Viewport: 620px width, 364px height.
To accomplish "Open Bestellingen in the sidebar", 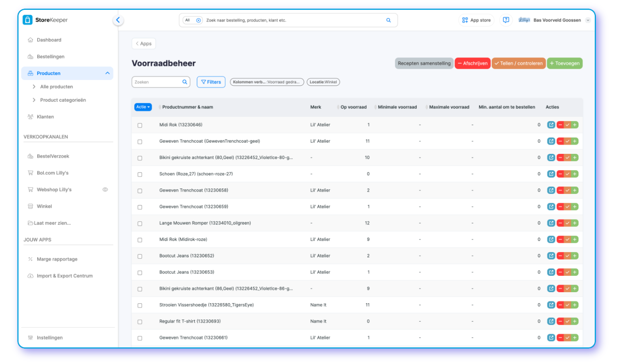I will tap(51, 57).
